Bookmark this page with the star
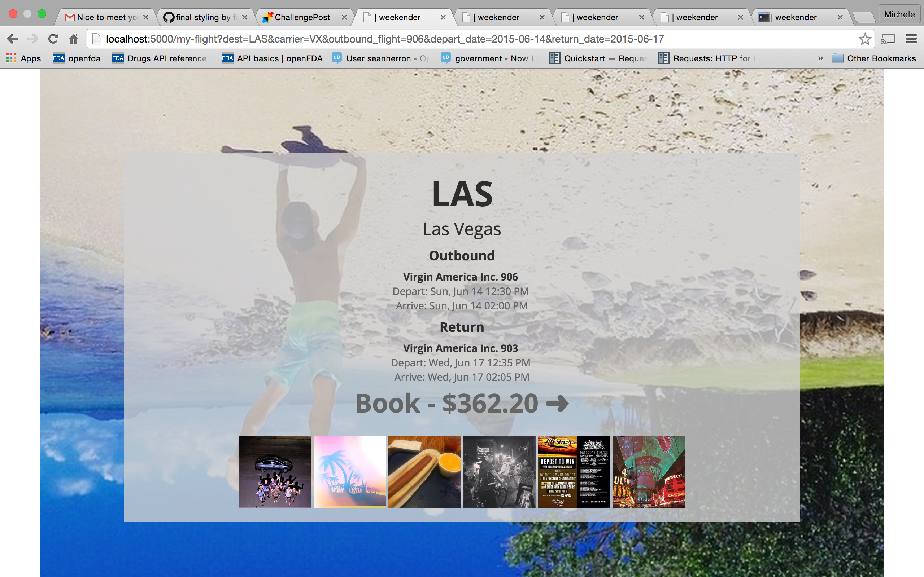Screen dimensions: 924x577 864,39
